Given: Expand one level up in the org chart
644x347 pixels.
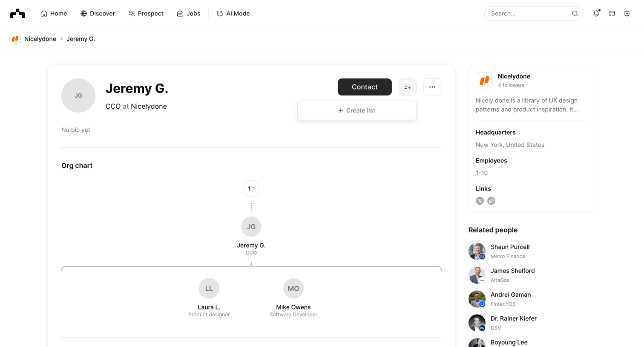Looking at the screenshot, I should coord(251,188).
